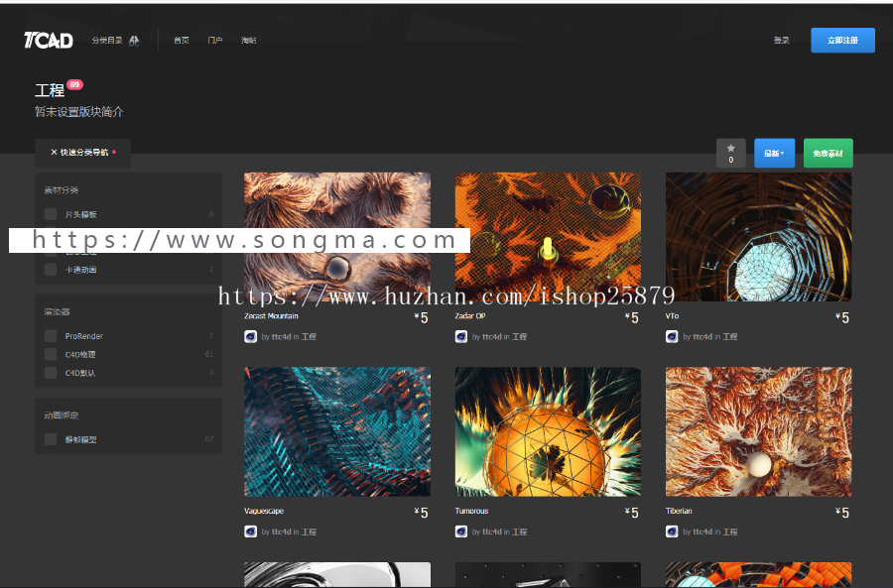Click the Zecast Mountain title link

click(x=271, y=316)
